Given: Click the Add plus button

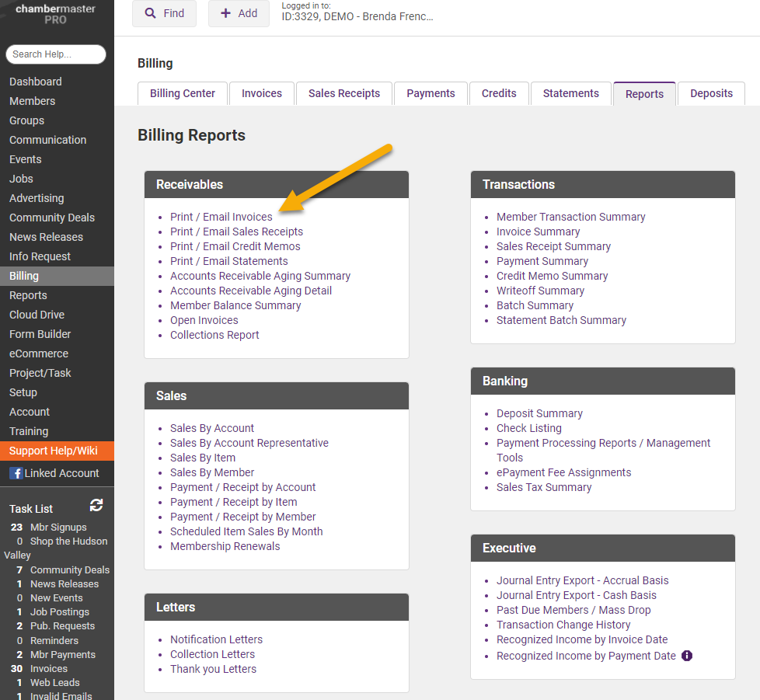Looking at the screenshot, I should click(239, 13).
